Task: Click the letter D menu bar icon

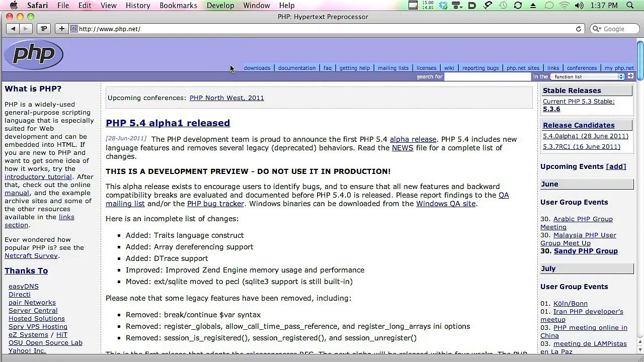Action: tap(472, 6)
